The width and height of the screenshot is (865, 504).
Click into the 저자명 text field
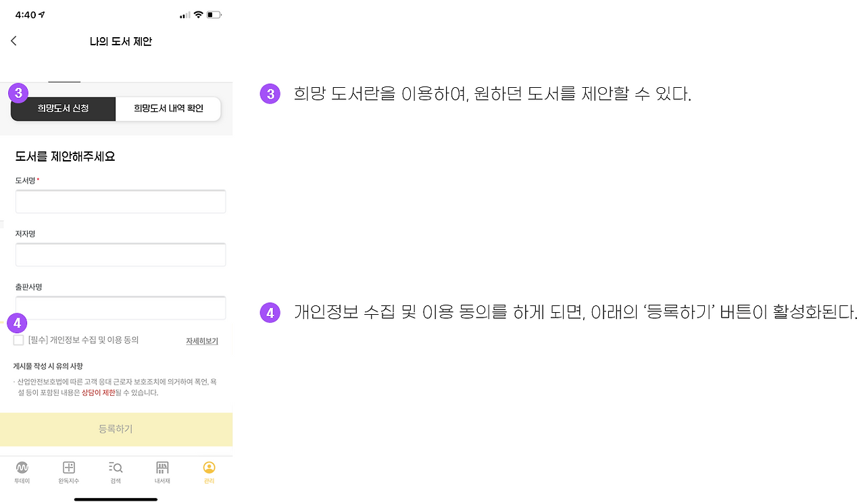click(120, 255)
